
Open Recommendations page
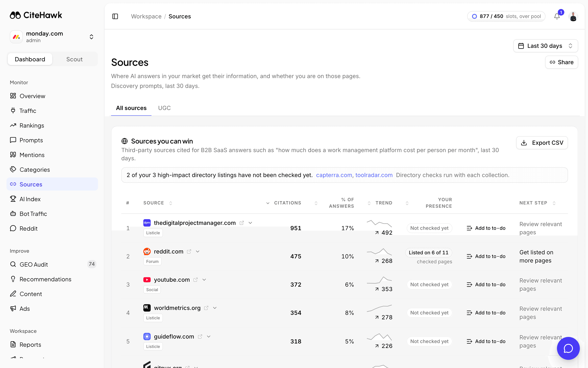coord(52,279)
